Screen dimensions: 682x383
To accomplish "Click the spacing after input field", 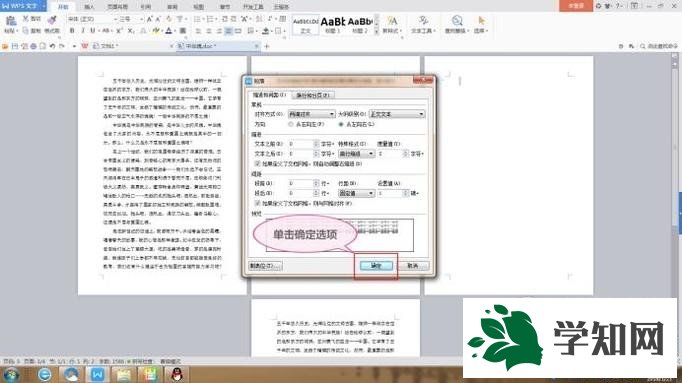I will click(301, 193).
